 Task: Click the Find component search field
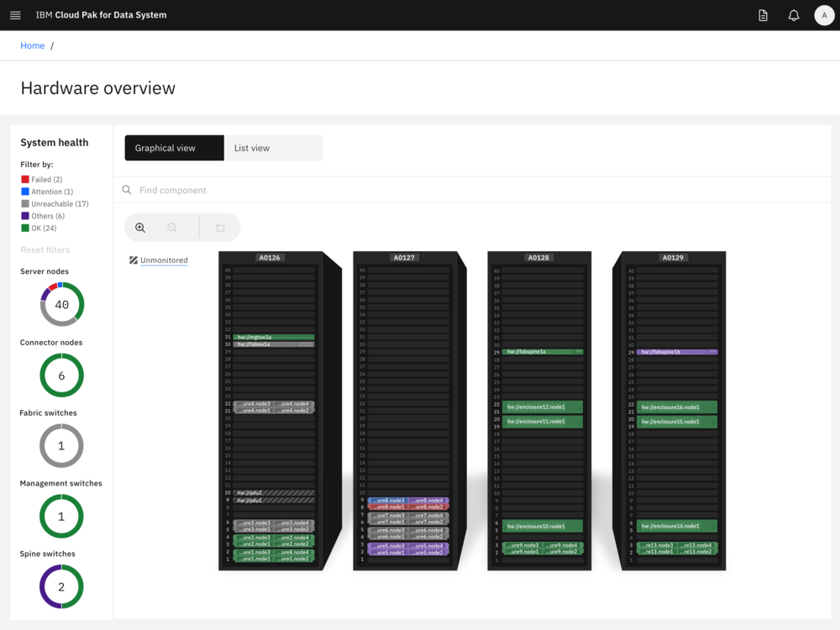(x=471, y=190)
